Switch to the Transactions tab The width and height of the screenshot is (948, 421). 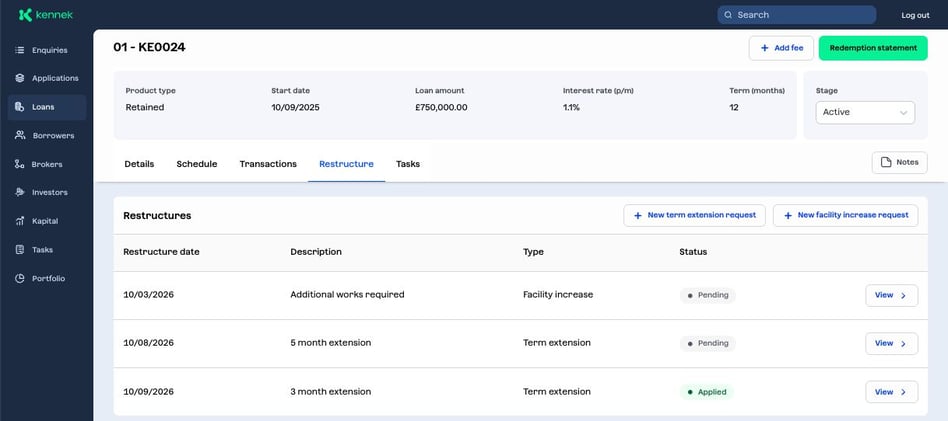click(x=268, y=164)
